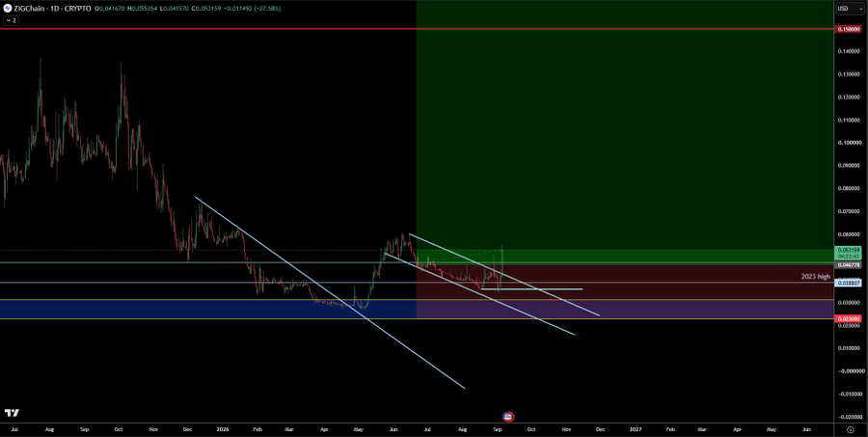Click the "2023 high" line text label
The height and width of the screenshot is (437, 868).
click(x=815, y=276)
